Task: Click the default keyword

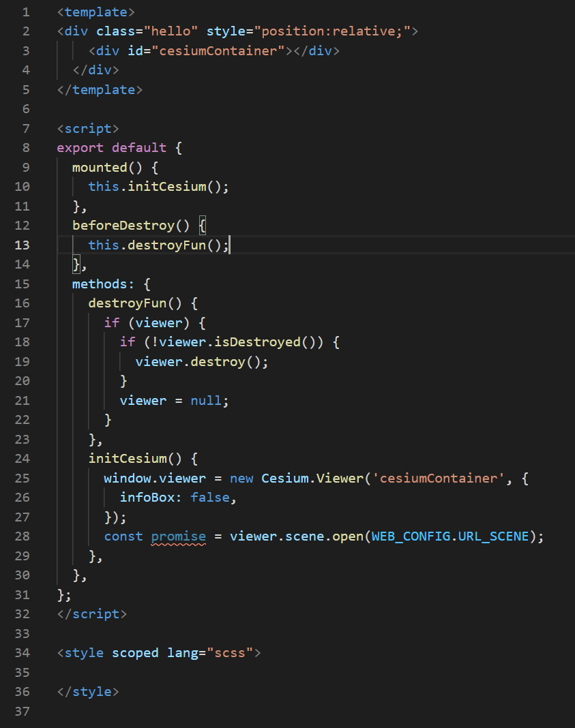Action: tap(139, 148)
